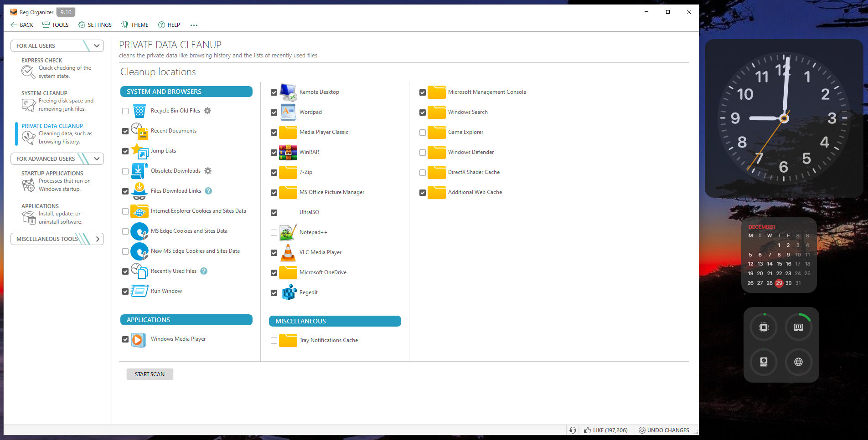The height and width of the screenshot is (440, 868).
Task: Check Tray Notifications Cache box
Action: pyautogui.click(x=274, y=341)
